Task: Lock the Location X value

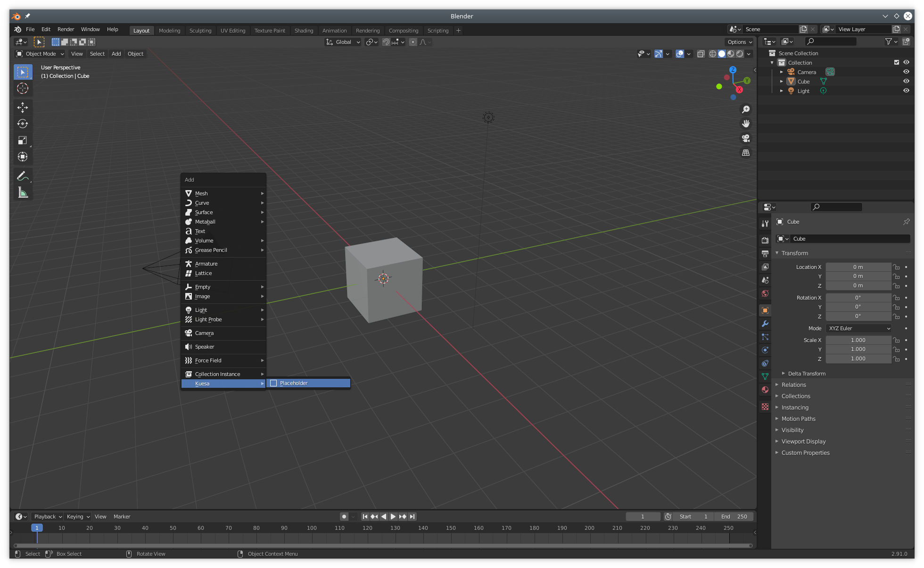Action: coord(896,267)
